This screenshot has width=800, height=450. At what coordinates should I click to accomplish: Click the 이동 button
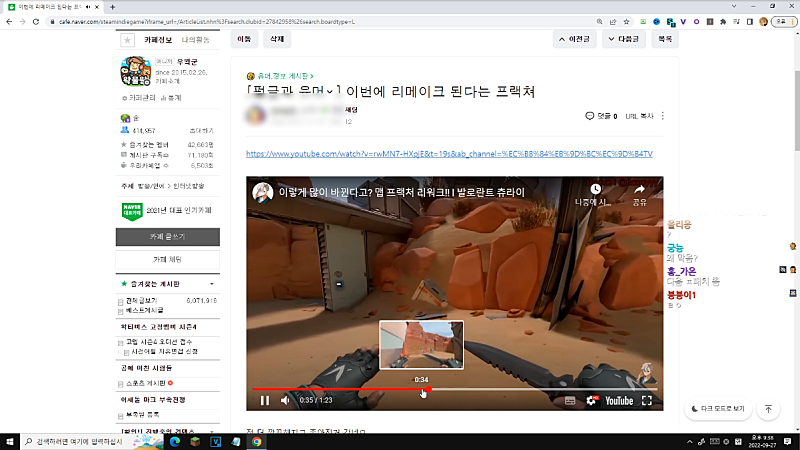coord(244,39)
